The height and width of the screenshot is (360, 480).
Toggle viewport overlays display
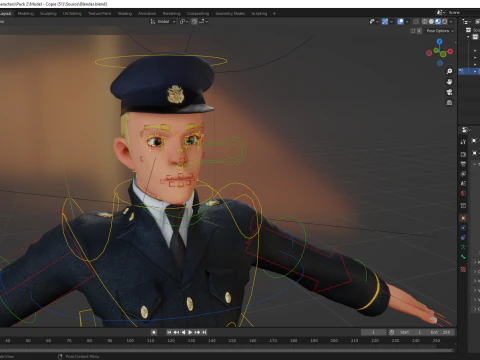(x=401, y=22)
